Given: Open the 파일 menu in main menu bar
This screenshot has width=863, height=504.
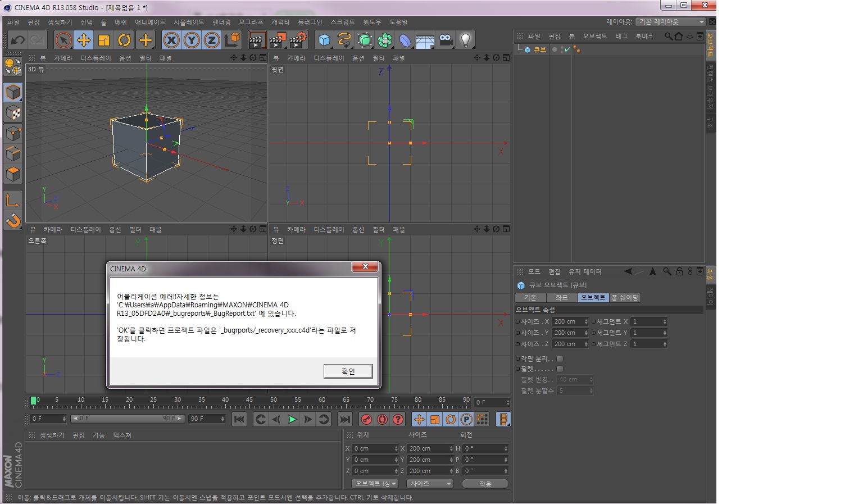Looking at the screenshot, I should coord(13,22).
